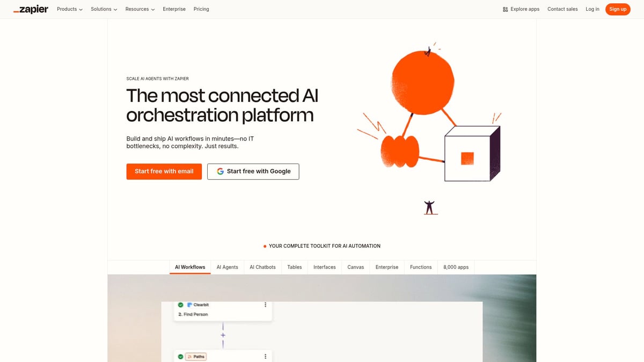Click the Explore apps grid icon
Screen dimensions: 644x362
(x=505, y=9)
